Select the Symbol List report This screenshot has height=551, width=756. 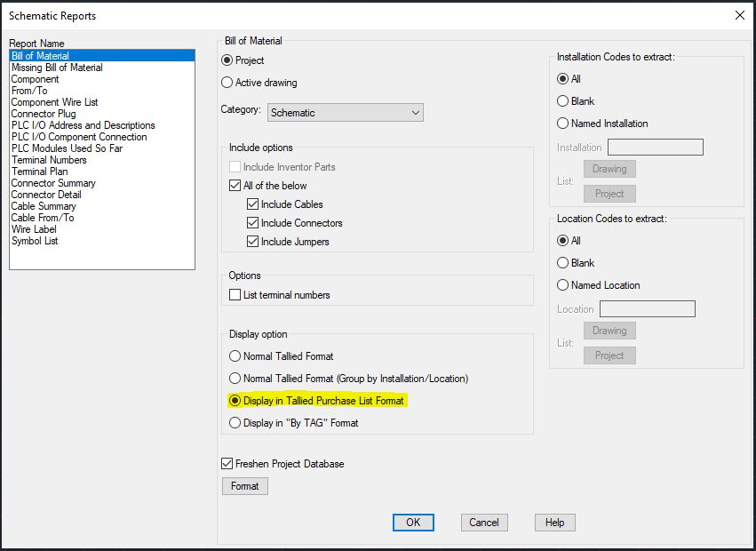coord(34,240)
